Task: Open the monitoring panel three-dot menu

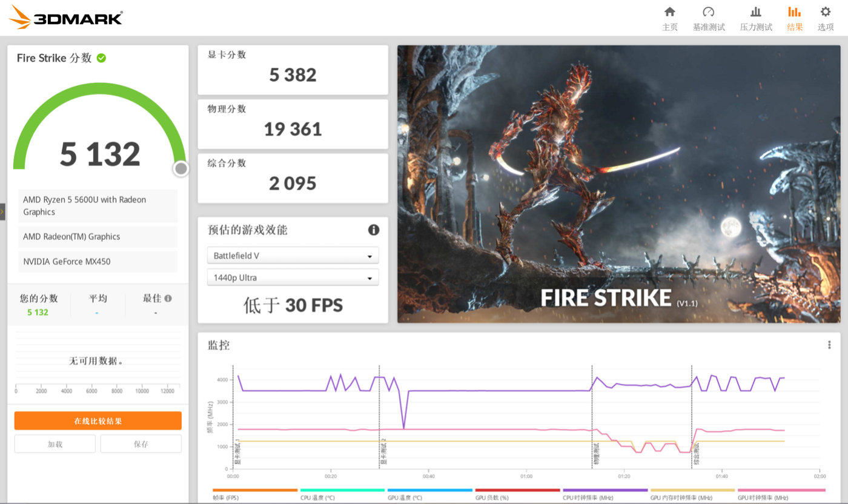Action: tap(829, 345)
